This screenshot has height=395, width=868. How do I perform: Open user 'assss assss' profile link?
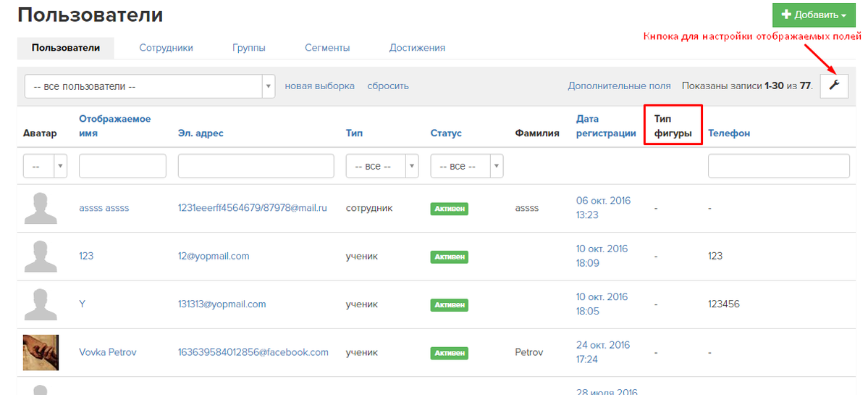click(x=104, y=208)
